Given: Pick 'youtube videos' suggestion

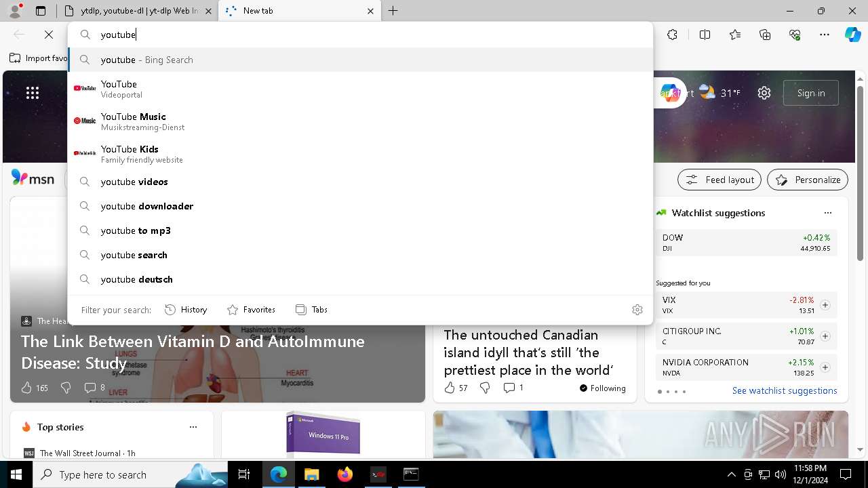Looking at the screenshot, I should 361,182.
